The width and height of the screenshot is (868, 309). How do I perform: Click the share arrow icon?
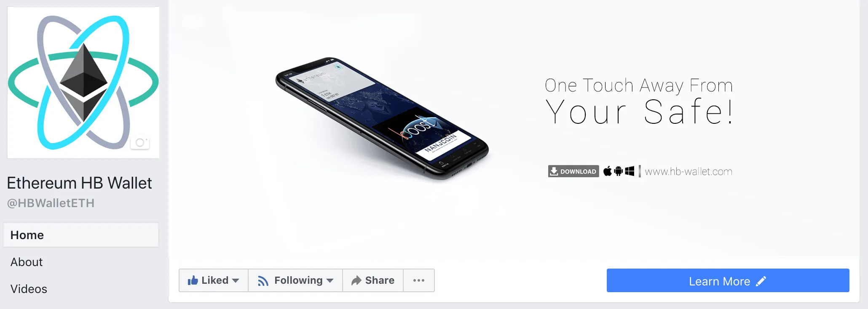click(356, 280)
